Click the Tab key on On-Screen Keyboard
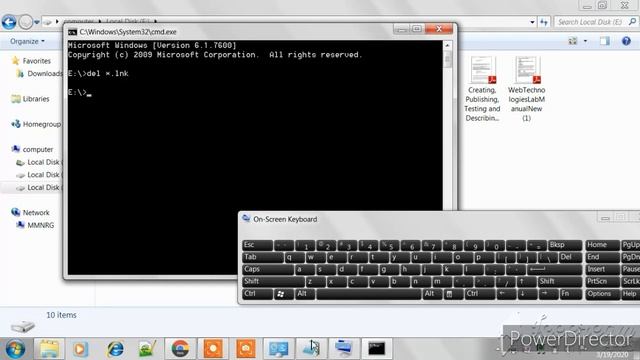640x360 pixels. 263,257
